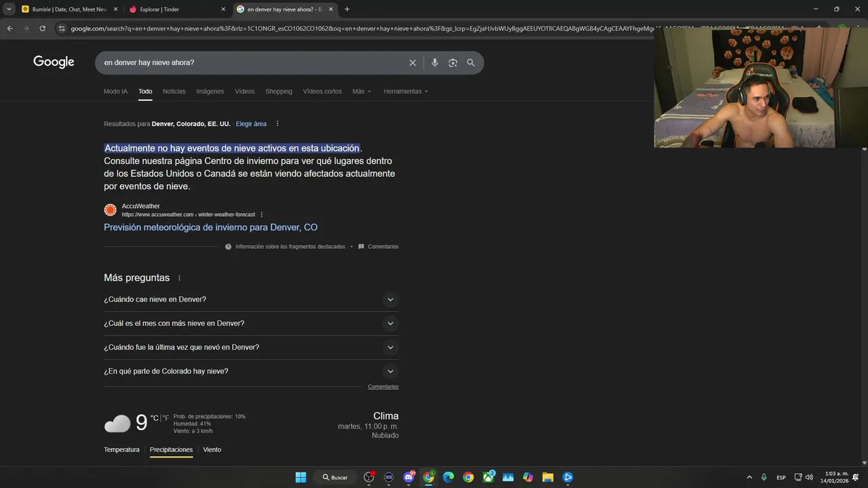Show hidden system tray icons
This screenshot has width=868, height=488.
coord(749,477)
